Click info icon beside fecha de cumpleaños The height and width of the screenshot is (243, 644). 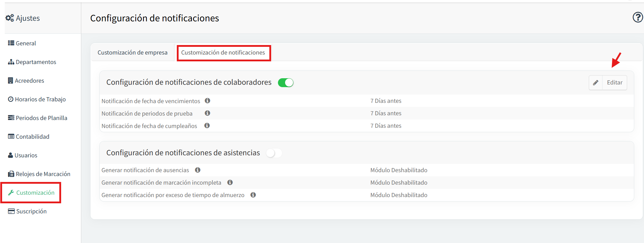click(x=207, y=126)
